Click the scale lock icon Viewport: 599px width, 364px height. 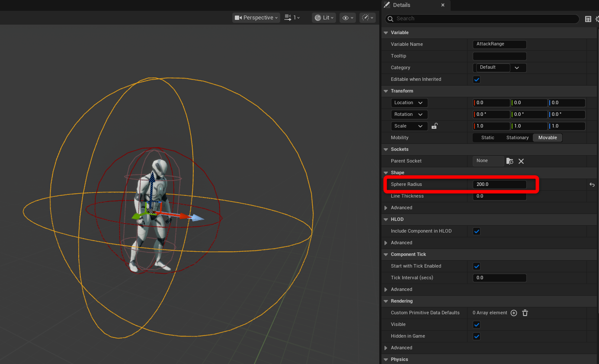pos(435,126)
